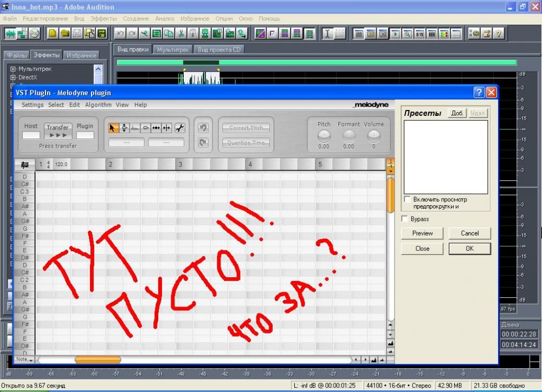Click the Volume knob
Screen dimensions: 542x392
pos(373,136)
